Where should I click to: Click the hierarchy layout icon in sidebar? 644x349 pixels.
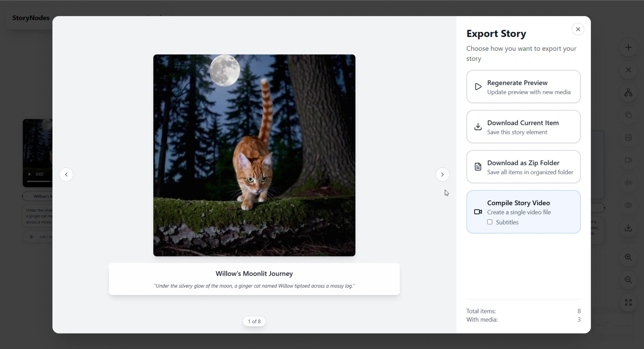pyautogui.click(x=628, y=93)
